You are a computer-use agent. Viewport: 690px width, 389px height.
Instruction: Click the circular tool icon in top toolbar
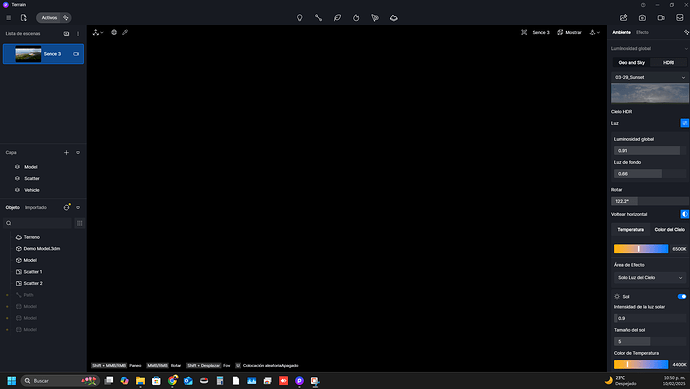[356, 18]
